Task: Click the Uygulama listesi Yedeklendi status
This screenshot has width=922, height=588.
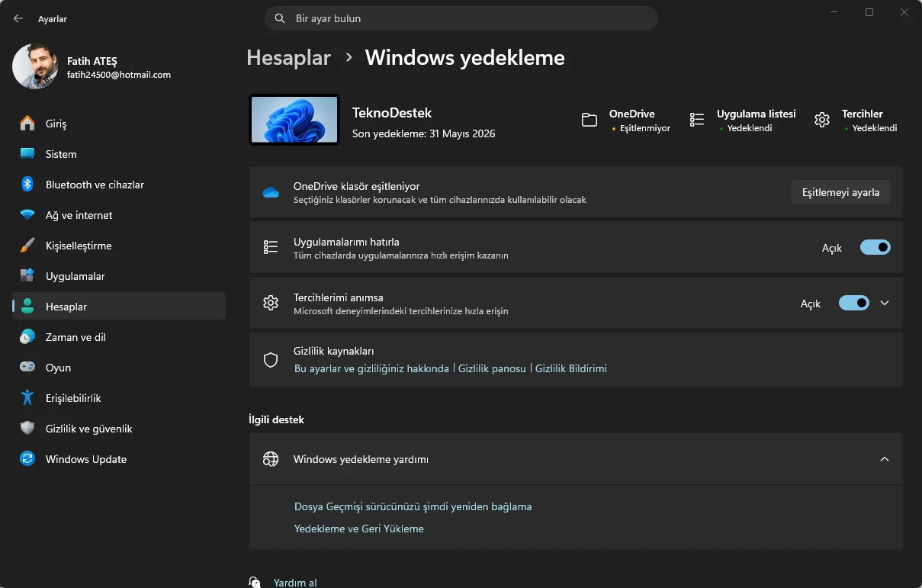Action: tap(745, 128)
